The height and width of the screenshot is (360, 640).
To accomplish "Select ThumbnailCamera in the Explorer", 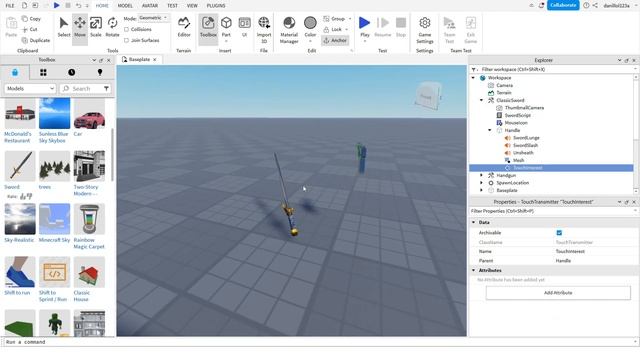I will (x=524, y=108).
